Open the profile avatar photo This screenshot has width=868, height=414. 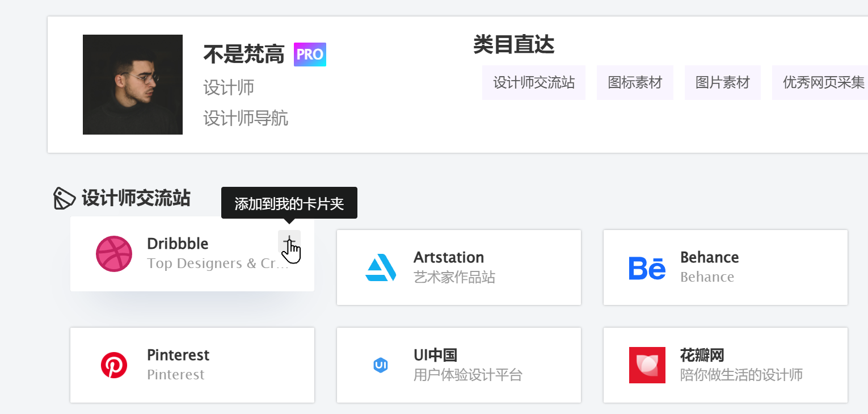[133, 85]
